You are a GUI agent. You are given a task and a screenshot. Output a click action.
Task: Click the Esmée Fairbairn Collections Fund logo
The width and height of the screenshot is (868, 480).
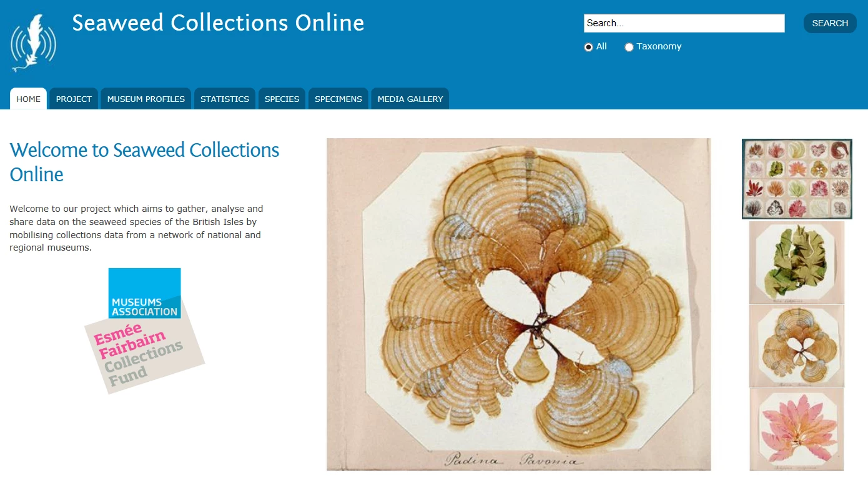pyautogui.click(x=145, y=351)
